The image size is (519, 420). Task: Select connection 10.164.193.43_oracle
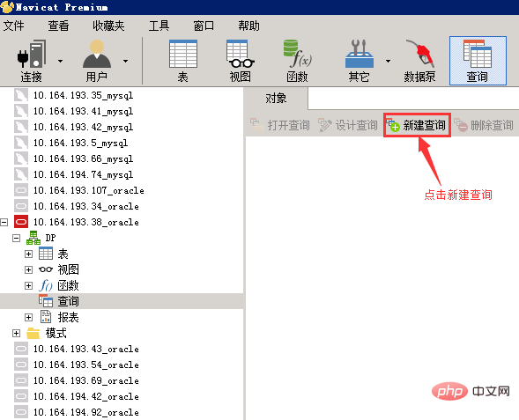[86, 349]
